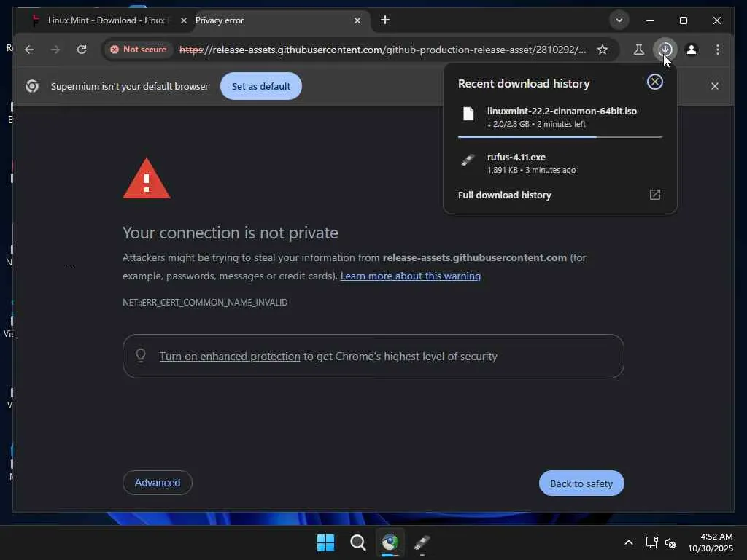
Task: Close the Privacy error tab
Action: (x=357, y=20)
